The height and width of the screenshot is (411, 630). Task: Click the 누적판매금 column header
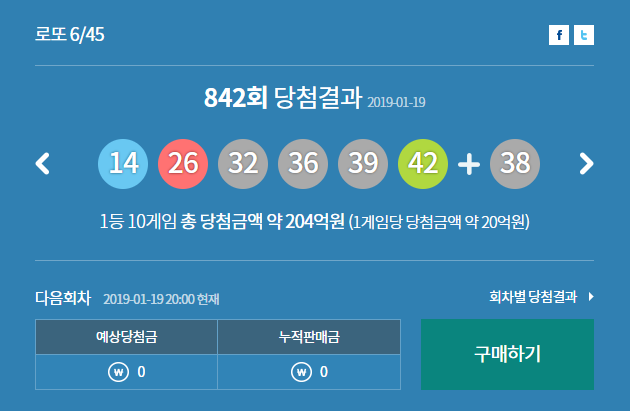click(x=309, y=337)
